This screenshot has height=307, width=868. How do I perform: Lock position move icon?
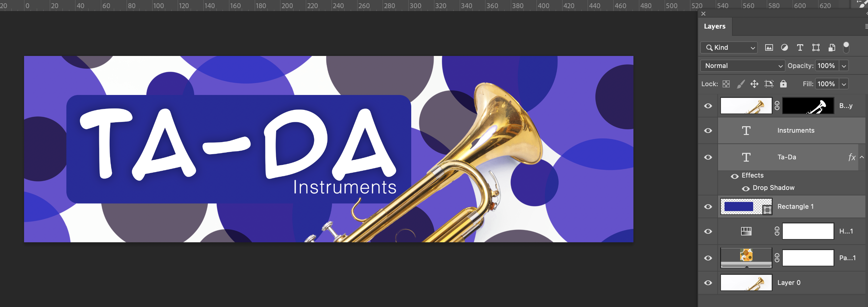pyautogui.click(x=754, y=84)
